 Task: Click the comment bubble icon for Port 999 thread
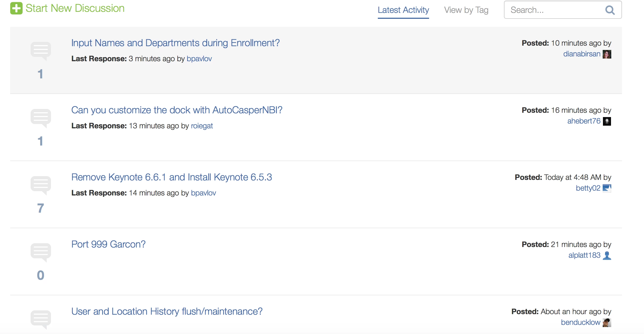pyautogui.click(x=41, y=252)
